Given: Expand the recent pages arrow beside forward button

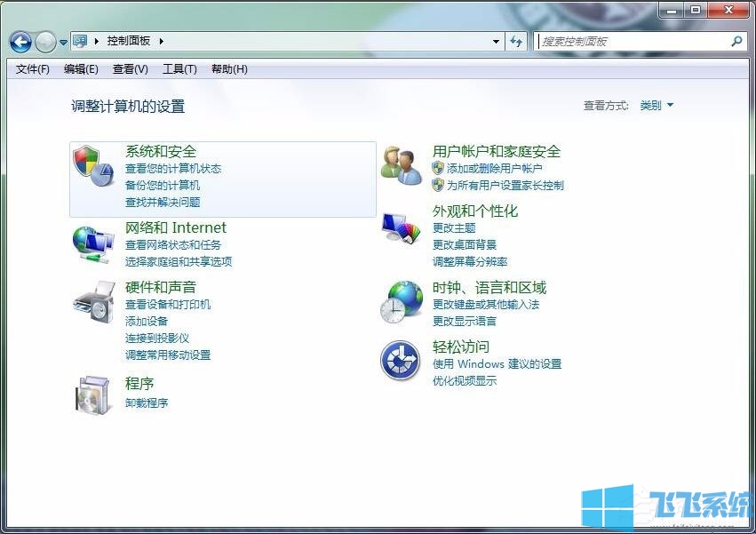Looking at the screenshot, I should click(x=63, y=43).
